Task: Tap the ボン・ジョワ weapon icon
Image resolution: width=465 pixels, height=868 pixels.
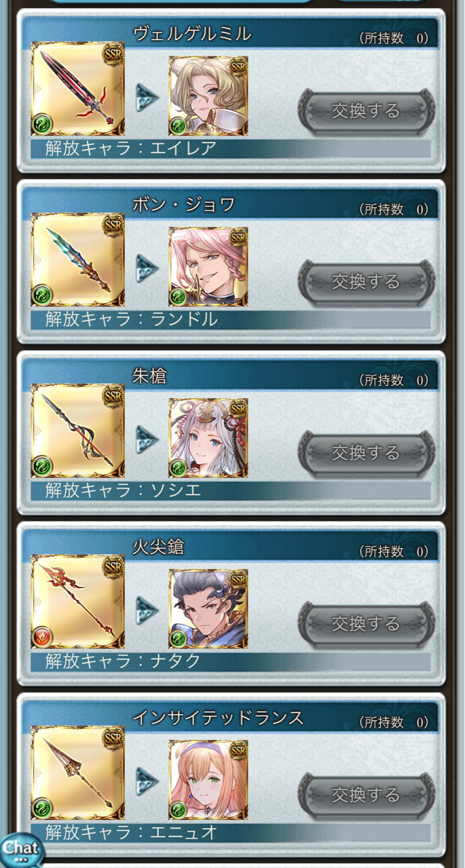Action: pos(77,260)
